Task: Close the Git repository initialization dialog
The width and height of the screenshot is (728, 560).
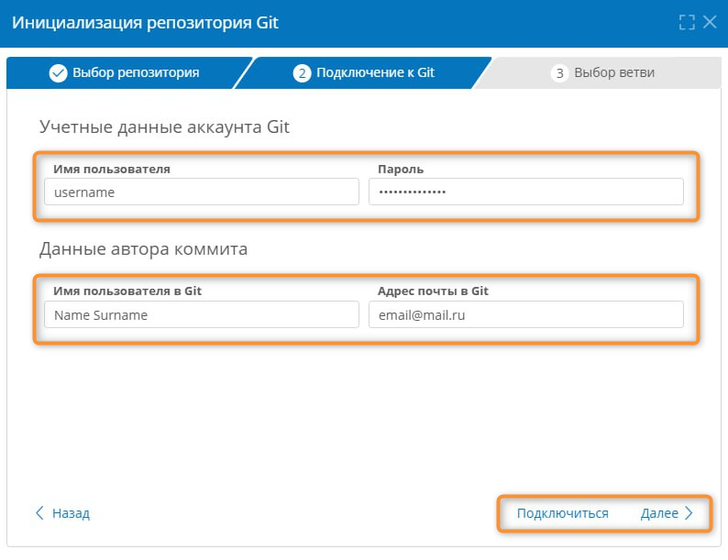Action: click(x=710, y=22)
